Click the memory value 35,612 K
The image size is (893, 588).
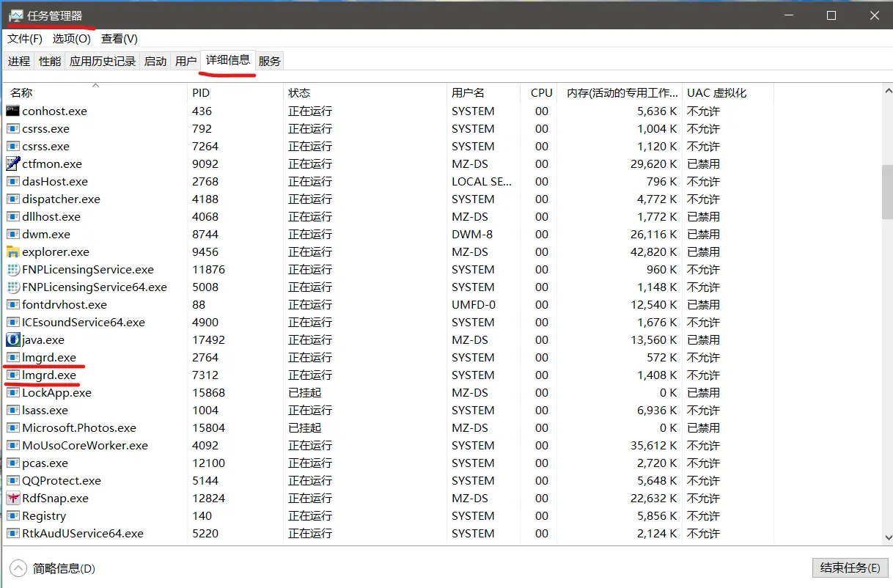[653, 445]
